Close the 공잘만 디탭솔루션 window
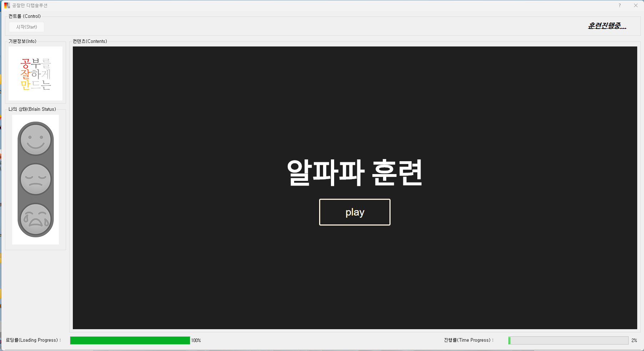This screenshot has height=351, width=644. pyautogui.click(x=636, y=5)
